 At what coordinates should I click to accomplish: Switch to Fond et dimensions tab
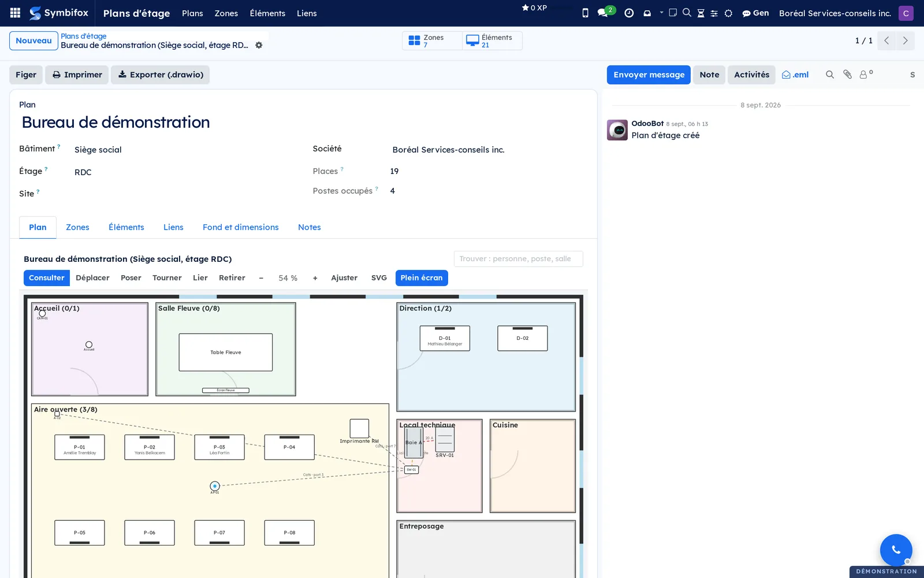241,227
